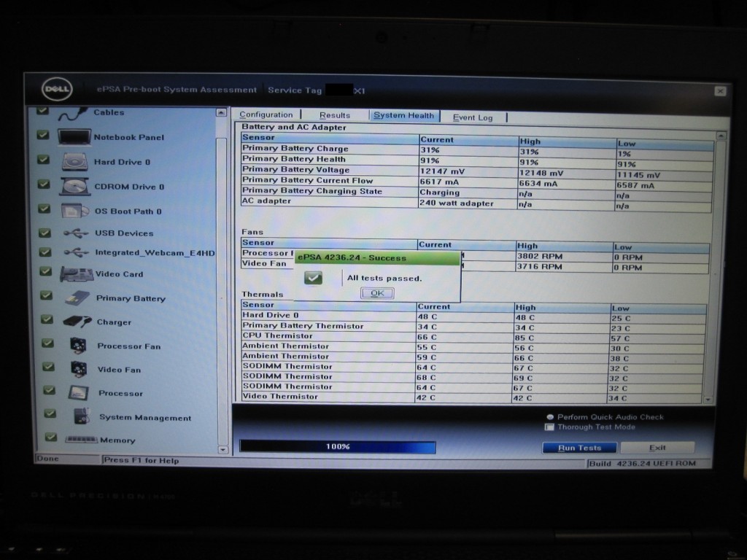Image resolution: width=747 pixels, height=560 pixels.
Task: Click the CDROM Drive 0 disc icon
Action: coord(75,186)
